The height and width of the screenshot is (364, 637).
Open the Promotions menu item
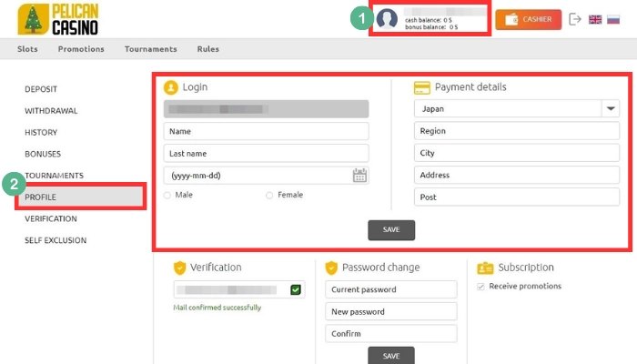81,49
